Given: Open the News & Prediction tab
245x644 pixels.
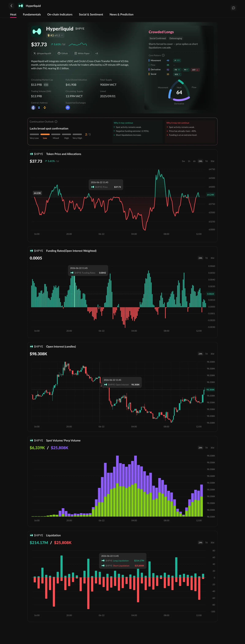Looking at the screenshot, I should (x=121, y=15).
